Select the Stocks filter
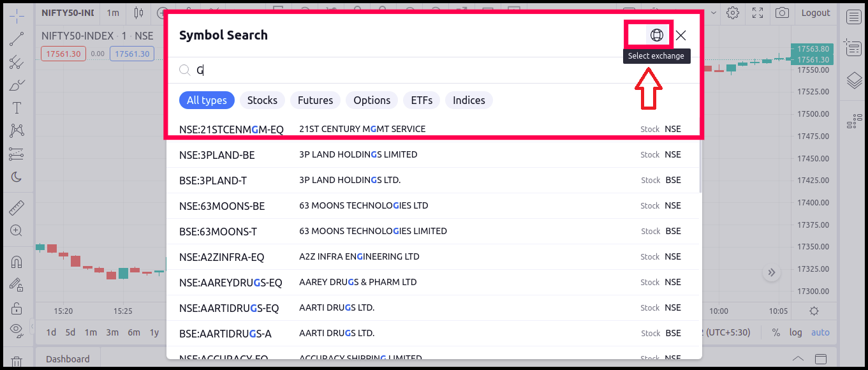The image size is (868, 370). pos(262,100)
